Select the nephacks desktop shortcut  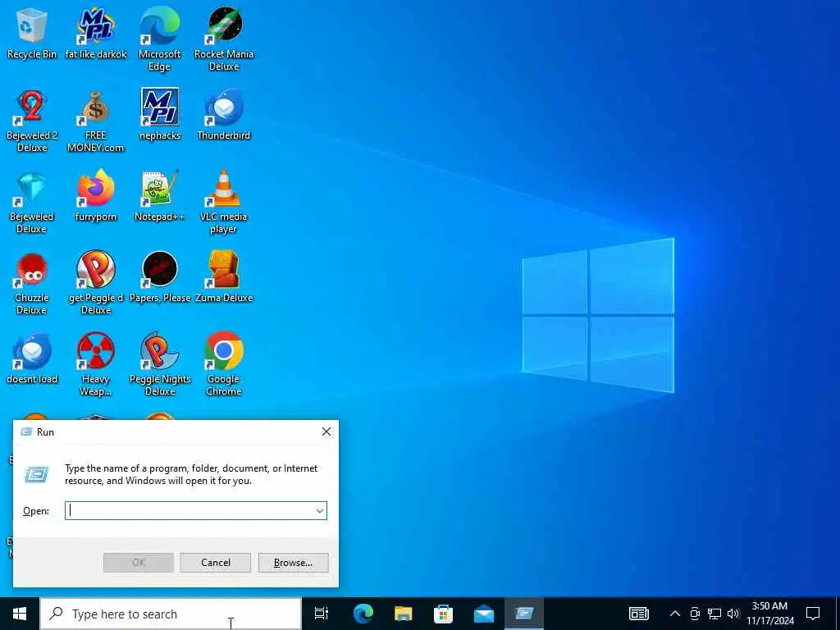click(160, 115)
